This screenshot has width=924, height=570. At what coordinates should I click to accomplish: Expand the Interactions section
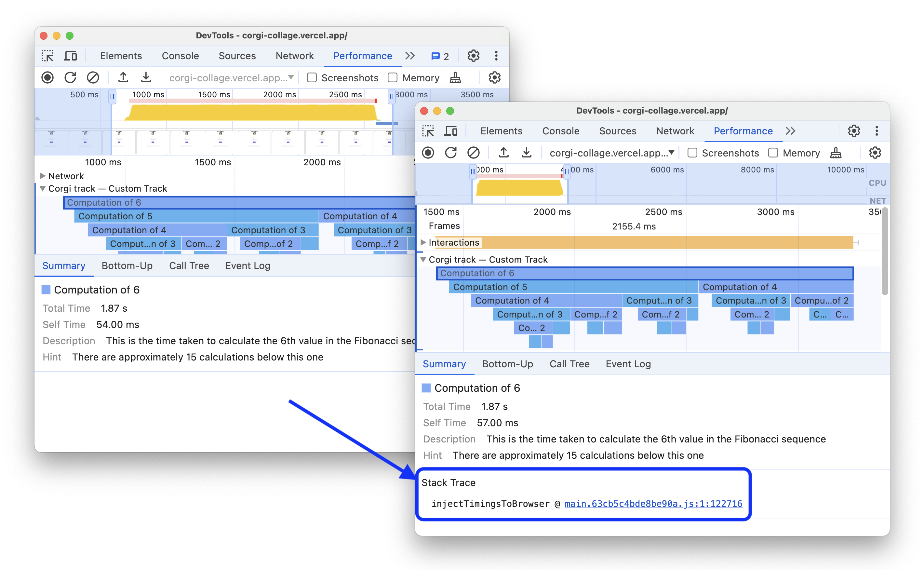[x=426, y=244]
